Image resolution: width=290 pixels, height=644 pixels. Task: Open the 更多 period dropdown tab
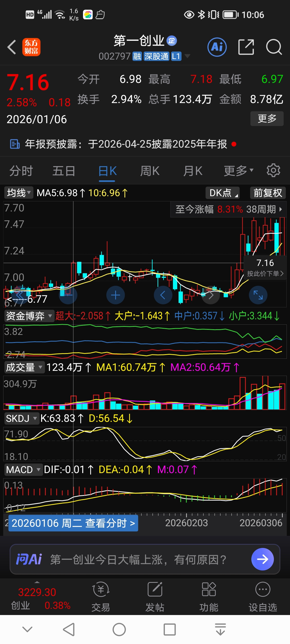coord(239,171)
